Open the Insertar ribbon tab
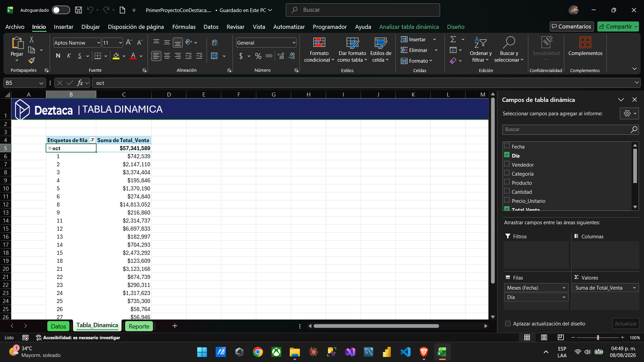The image size is (644, 362). coord(63,27)
